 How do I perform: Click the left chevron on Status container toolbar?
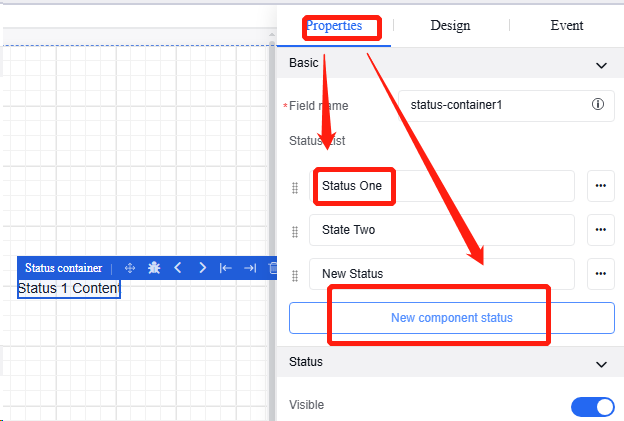[x=178, y=268]
